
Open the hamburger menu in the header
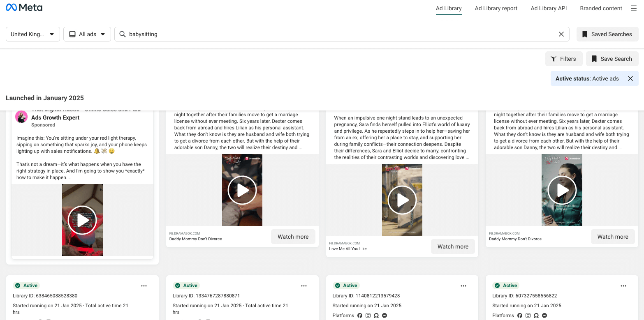pos(634,8)
